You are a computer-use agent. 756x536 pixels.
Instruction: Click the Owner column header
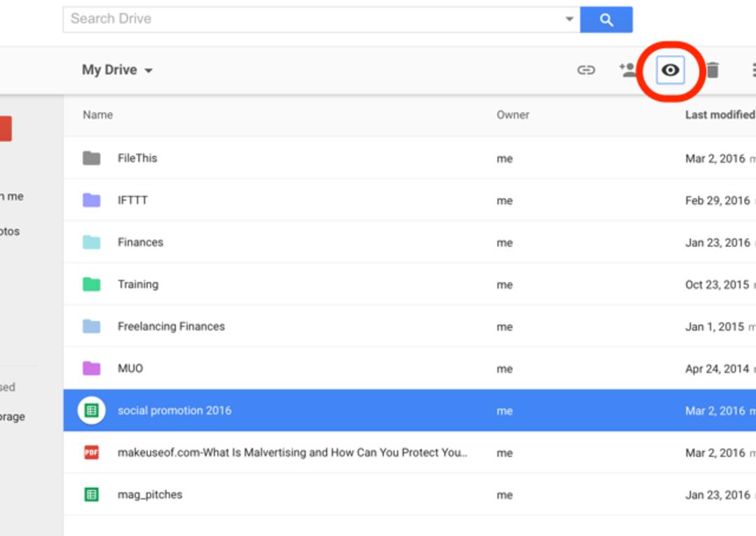(513, 115)
